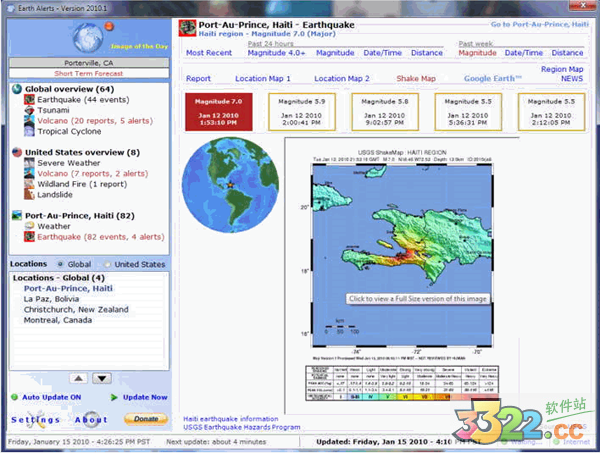The width and height of the screenshot is (600, 453).
Task: Sort past 24 hours by Date/Time
Action: [383, 53]
